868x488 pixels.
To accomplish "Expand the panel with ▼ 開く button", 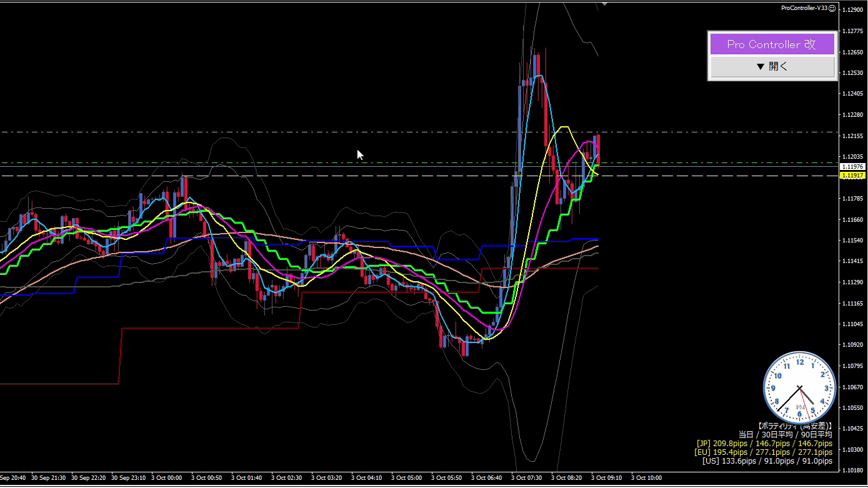I will [772, 66].
